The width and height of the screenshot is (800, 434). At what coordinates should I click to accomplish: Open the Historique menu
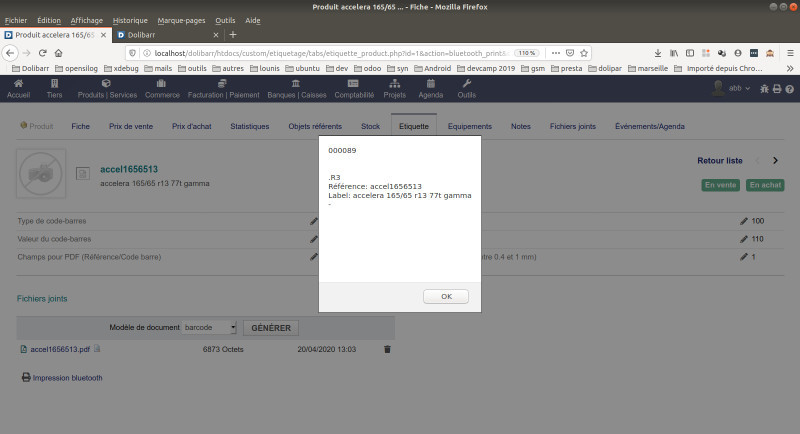[130, 20]
